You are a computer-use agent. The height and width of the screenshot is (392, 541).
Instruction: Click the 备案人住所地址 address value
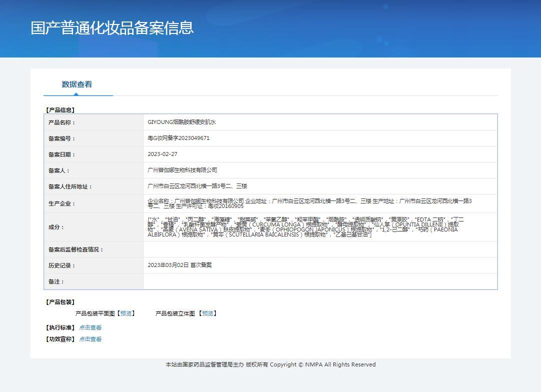(198, 186)
